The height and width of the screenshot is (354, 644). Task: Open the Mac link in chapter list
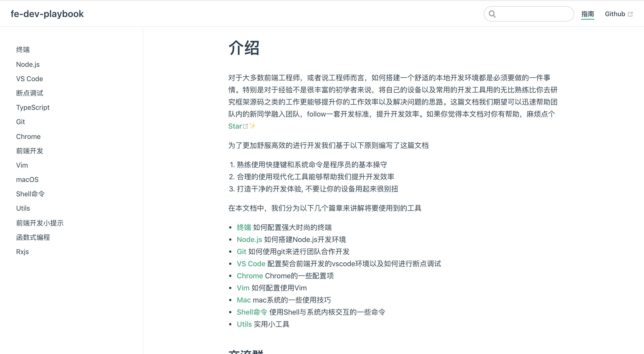pyautogui.click(x=243, y=300)
